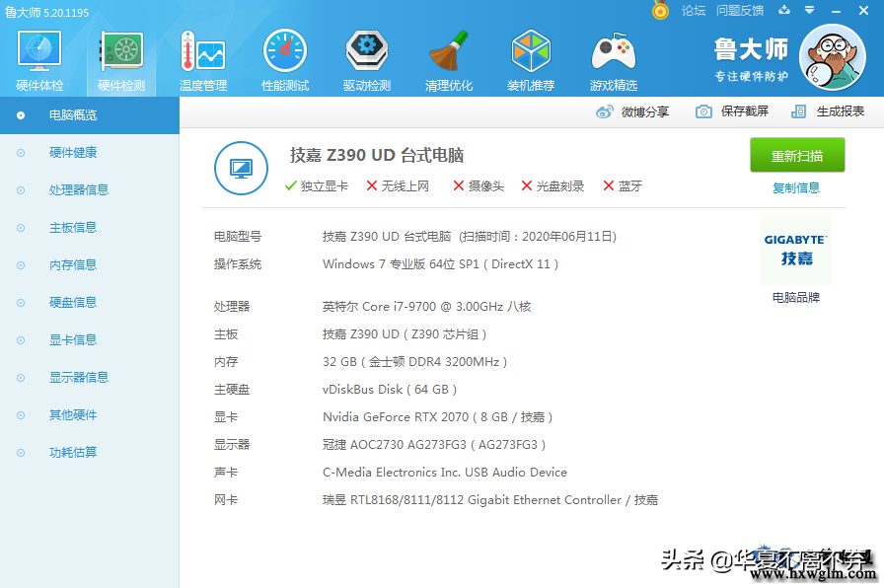
Task: Select 硬盘信息 in the sidebar
Action: [x=74, y=302]
